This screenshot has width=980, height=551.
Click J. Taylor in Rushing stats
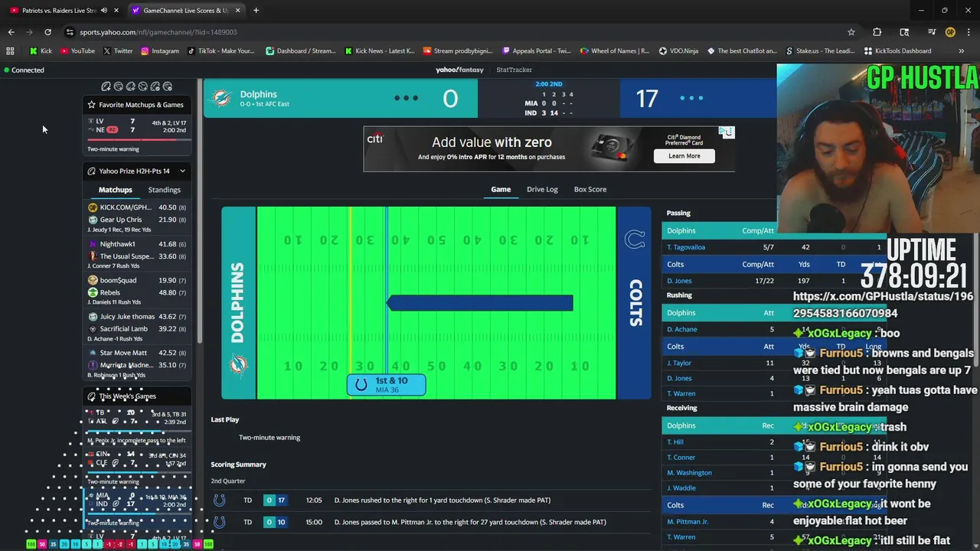[679, 363]
